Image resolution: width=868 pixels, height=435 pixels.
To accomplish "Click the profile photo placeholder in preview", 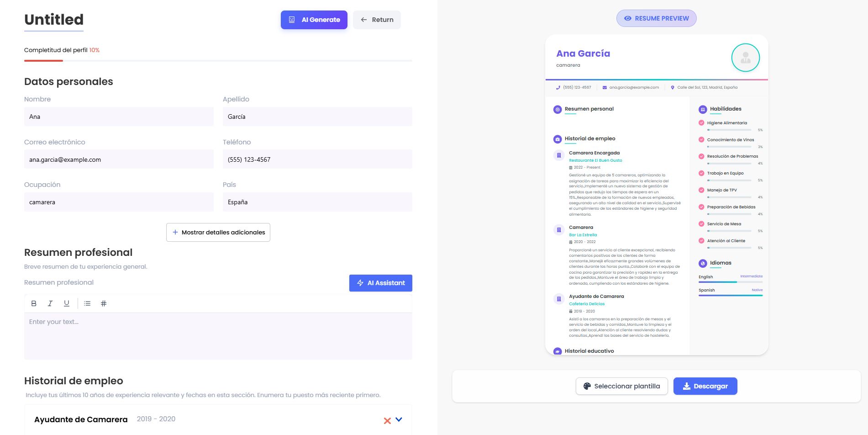I will (745, 58).
